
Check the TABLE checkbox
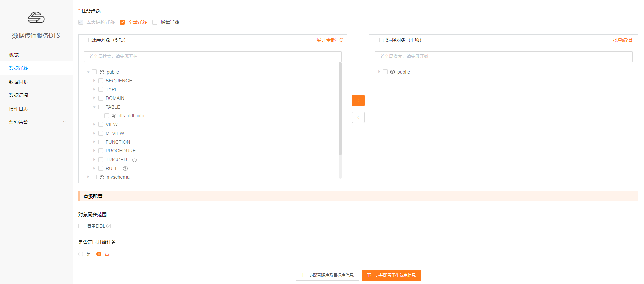coord(101,107)
